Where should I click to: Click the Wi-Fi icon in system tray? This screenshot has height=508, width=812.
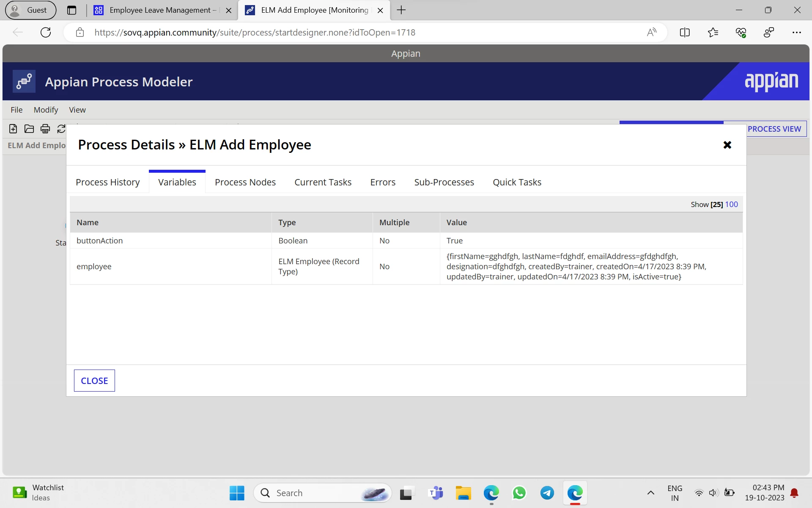click(x=699, y=493)
